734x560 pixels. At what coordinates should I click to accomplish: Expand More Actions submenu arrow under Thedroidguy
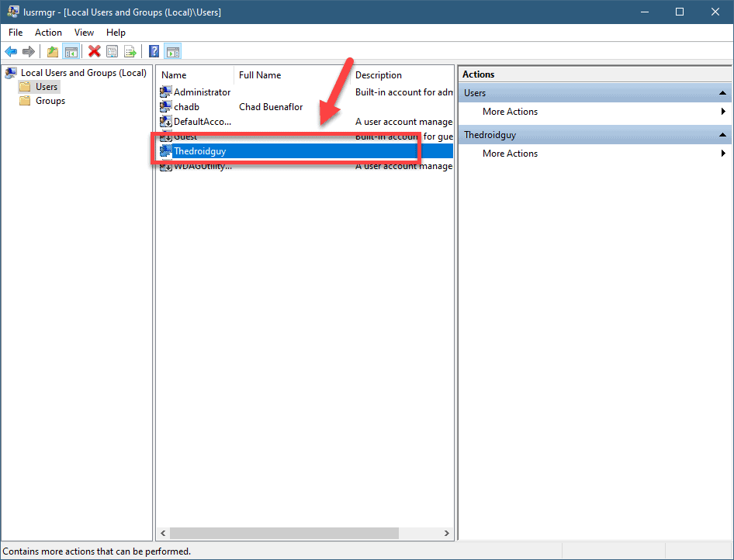point(723,153)
